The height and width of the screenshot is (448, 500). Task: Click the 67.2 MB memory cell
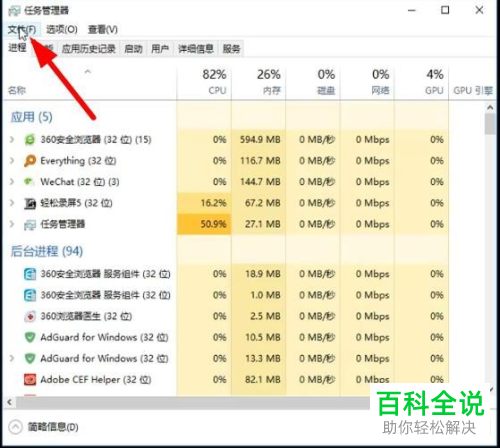259,203
